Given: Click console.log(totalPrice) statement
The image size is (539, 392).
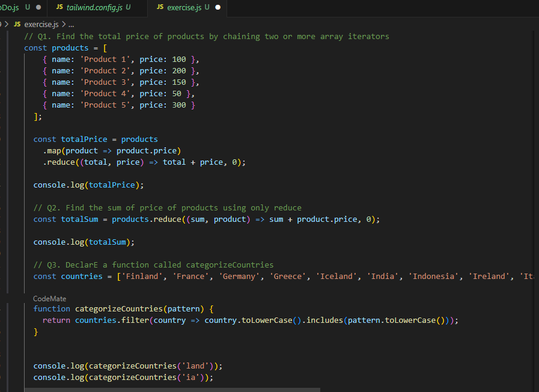Looking at the screenshot, I should (x=89, y=185).
